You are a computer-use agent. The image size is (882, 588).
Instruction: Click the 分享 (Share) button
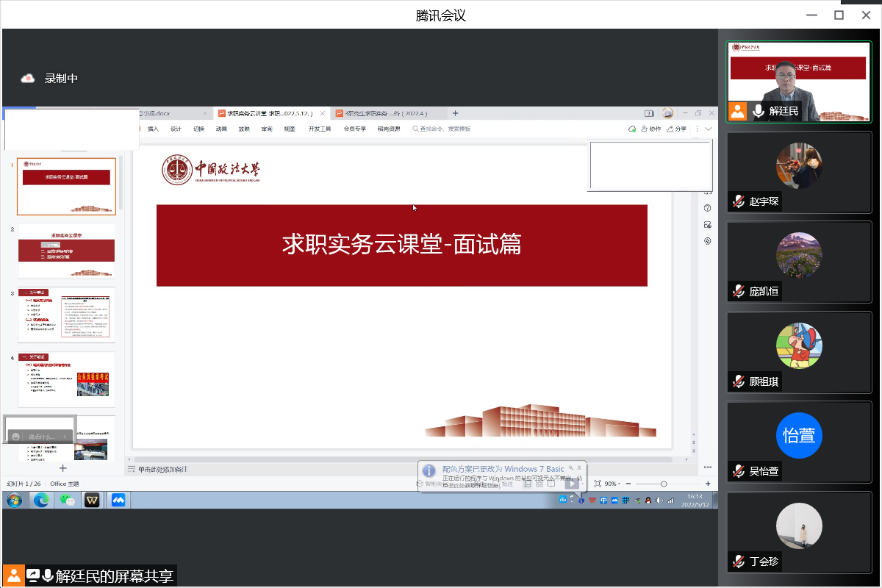pyautogui.click(x=676, y=129)
